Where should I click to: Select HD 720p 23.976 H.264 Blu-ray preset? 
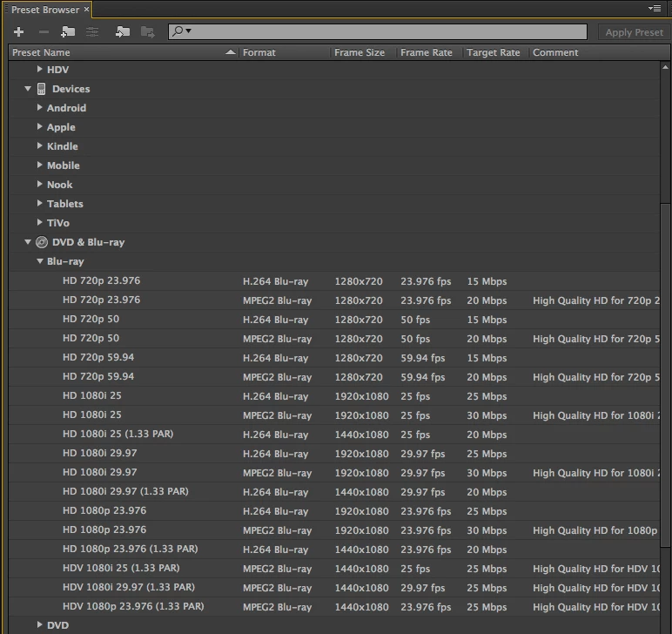point(334,280)
